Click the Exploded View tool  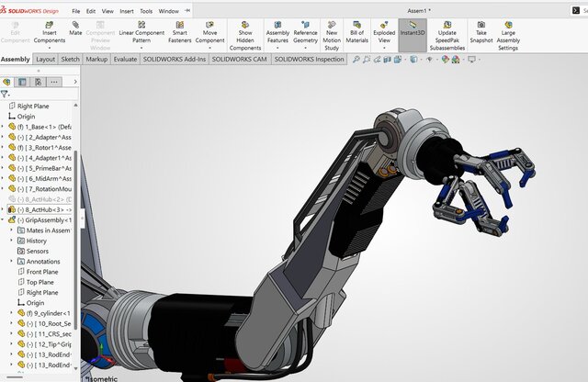point(384,32)
